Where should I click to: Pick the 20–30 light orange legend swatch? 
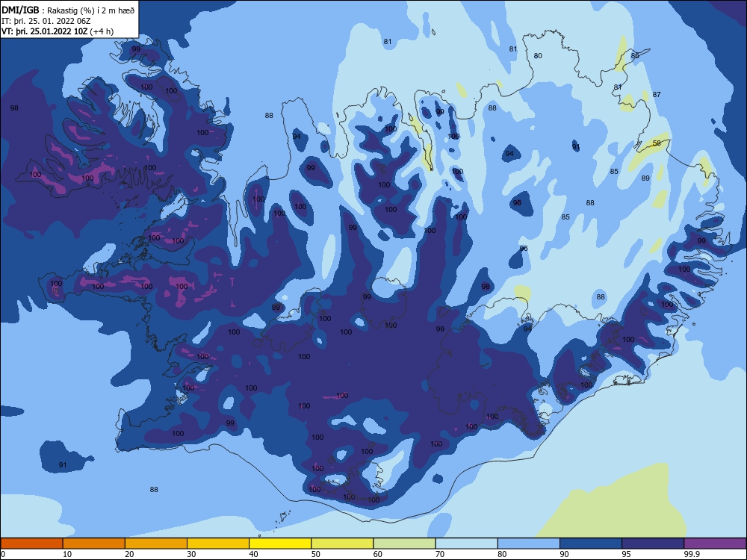pos(156,544)
